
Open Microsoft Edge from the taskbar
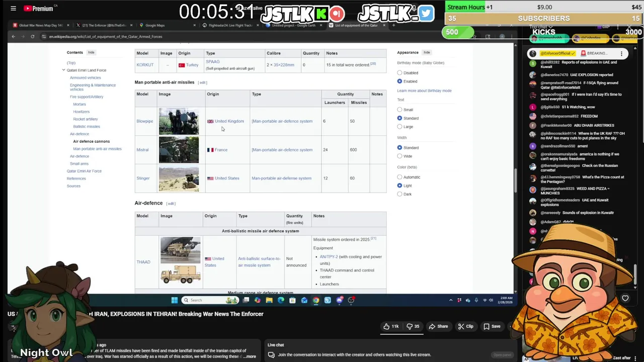tap(281, 300)
